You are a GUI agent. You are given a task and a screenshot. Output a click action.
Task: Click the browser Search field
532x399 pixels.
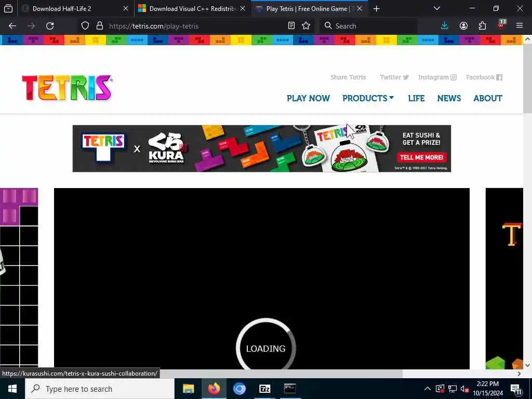tap(369, 26)
